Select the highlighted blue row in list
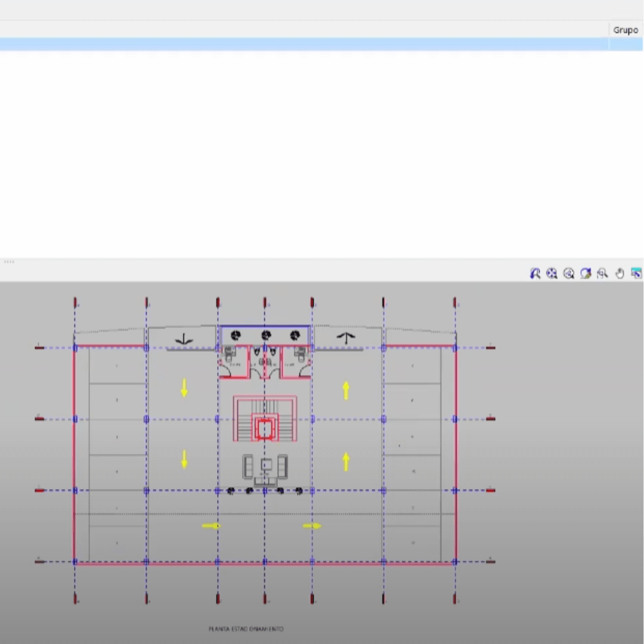 pyautogui.click(x=304, y=44)
